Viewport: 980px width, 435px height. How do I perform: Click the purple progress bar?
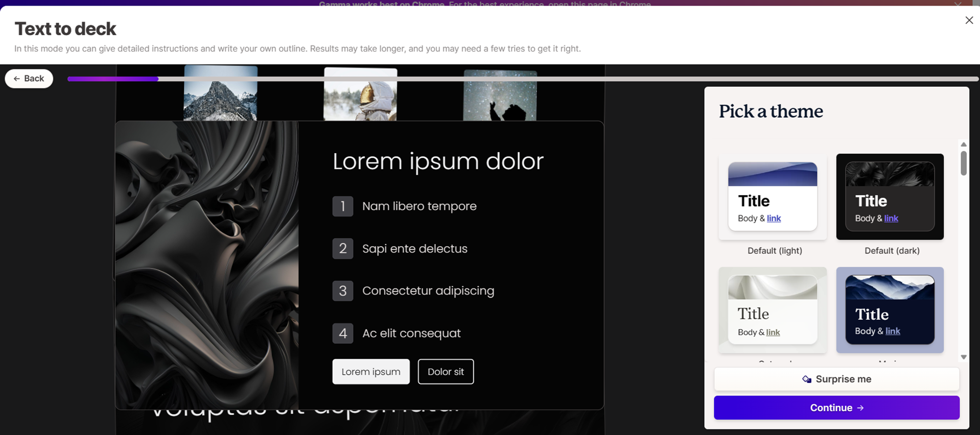(x=113, y=79)
